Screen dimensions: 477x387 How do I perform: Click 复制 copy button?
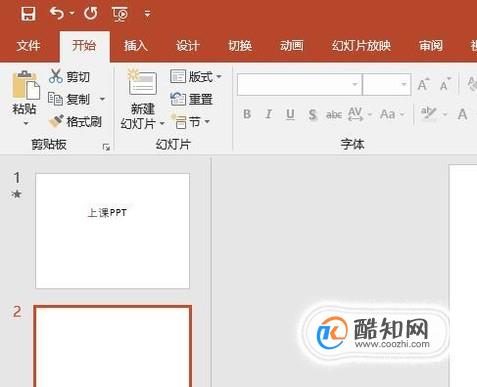tap(69, 99)
